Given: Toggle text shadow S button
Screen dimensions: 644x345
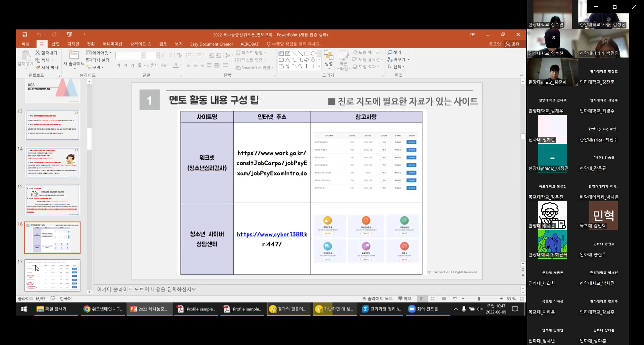Looking at the screenshot, I should (x=140, y=65).
